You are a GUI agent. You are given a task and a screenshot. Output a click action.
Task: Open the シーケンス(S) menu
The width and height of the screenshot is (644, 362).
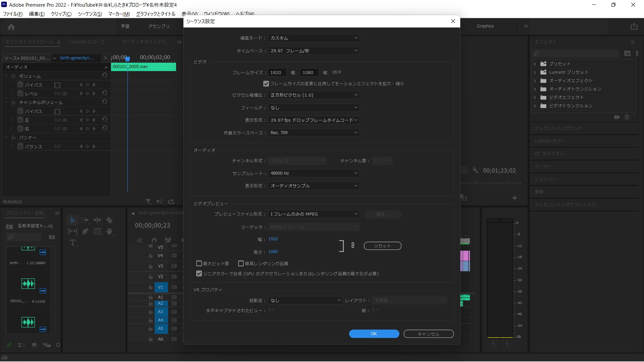click(90, 14)
